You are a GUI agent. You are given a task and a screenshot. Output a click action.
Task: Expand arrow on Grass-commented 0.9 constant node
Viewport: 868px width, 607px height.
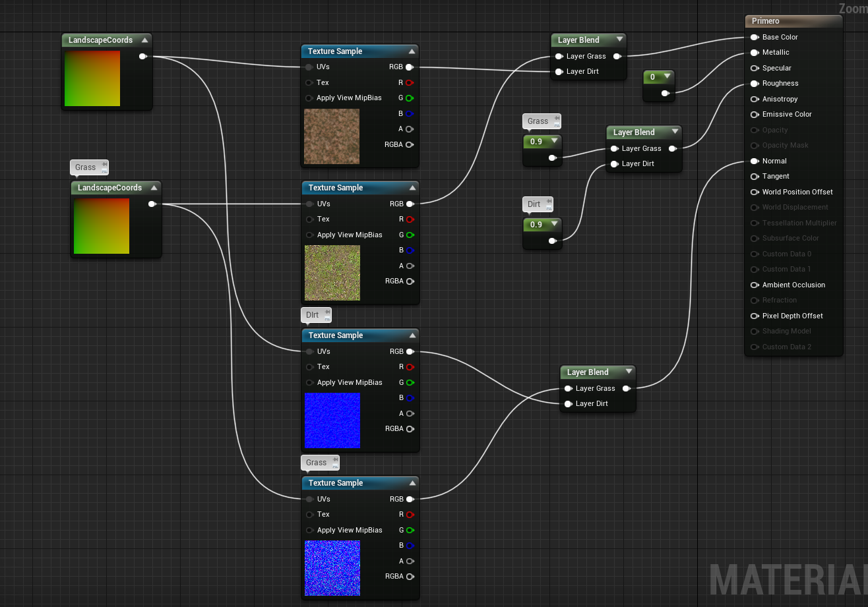tap(553, 141)
